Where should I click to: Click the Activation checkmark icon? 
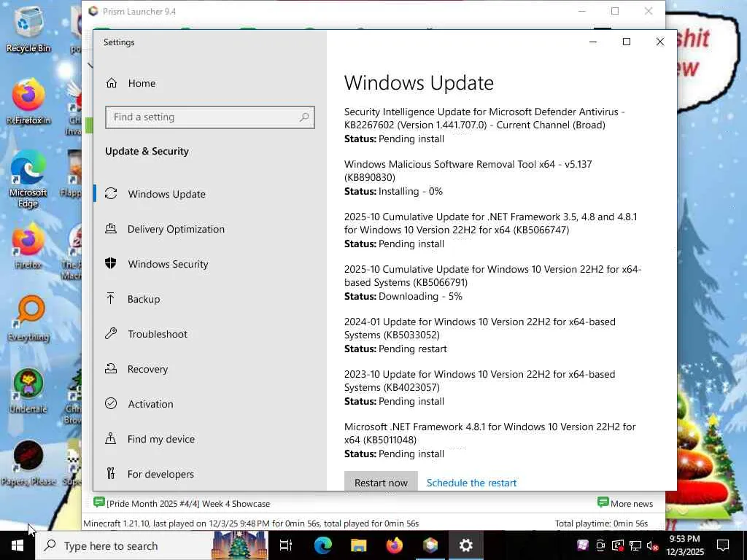[111, 403]
